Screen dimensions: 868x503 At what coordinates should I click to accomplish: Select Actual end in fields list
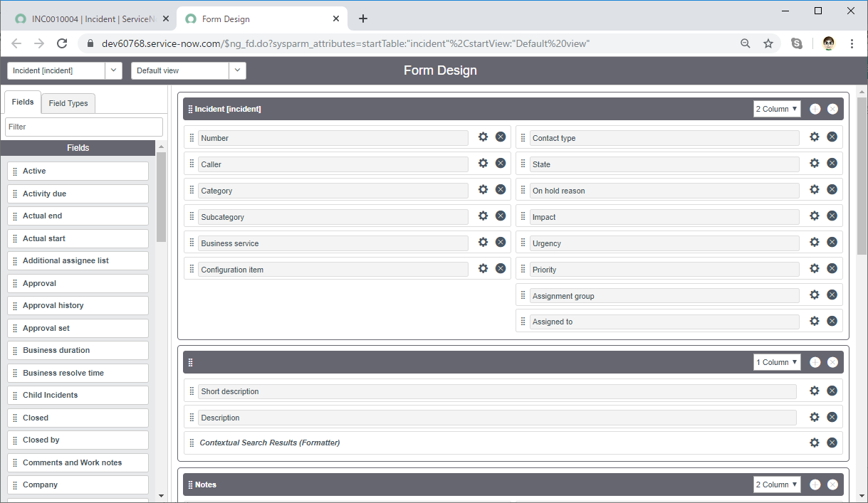click(x=78, y=216)
